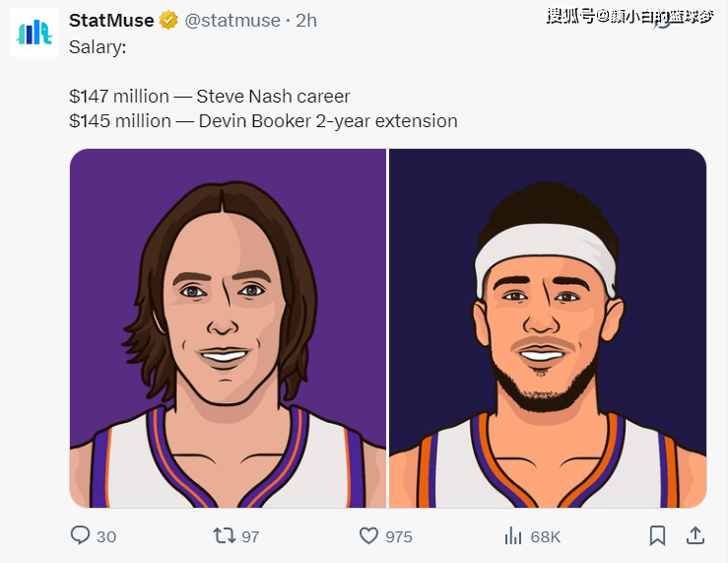
Task: Open the StatMuse display name link
Action: [x=111, y=20]
